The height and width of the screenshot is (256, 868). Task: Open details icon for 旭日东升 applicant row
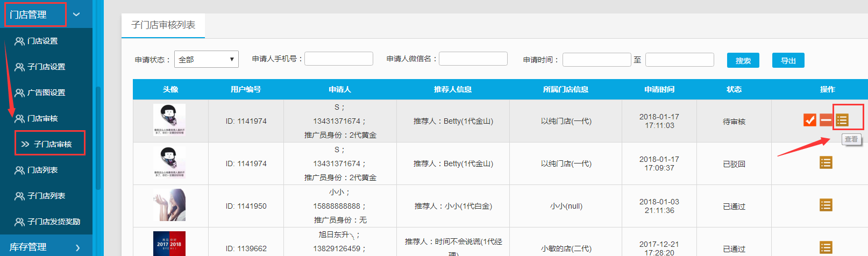coord(826,247)
